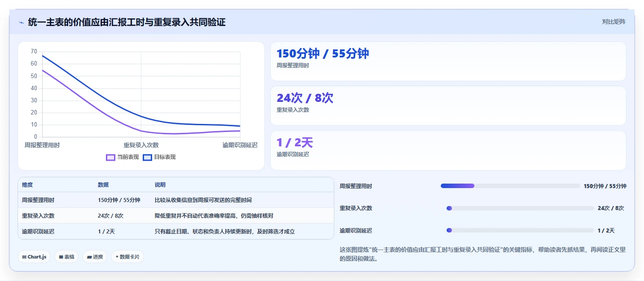Click the 150分钟 / 55分钟 data card
The height and width of the screenshot is (281, 644).
[x=448, y=61]
